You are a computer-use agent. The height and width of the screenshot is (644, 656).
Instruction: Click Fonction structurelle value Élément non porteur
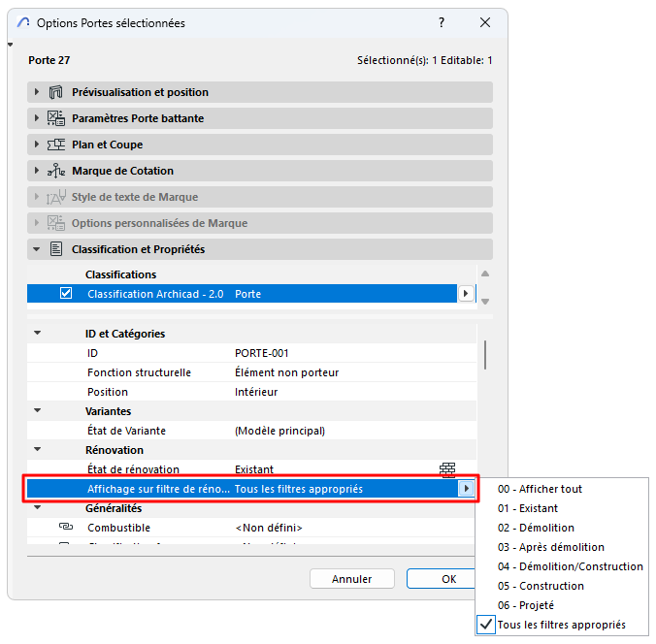[x=286, y=372]
